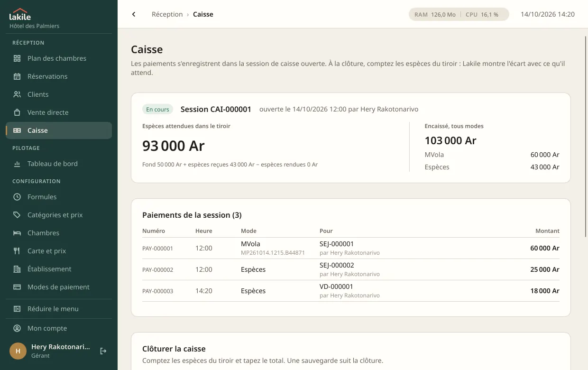Click payment number PAY-000003
588x370 pixels.
157,291
